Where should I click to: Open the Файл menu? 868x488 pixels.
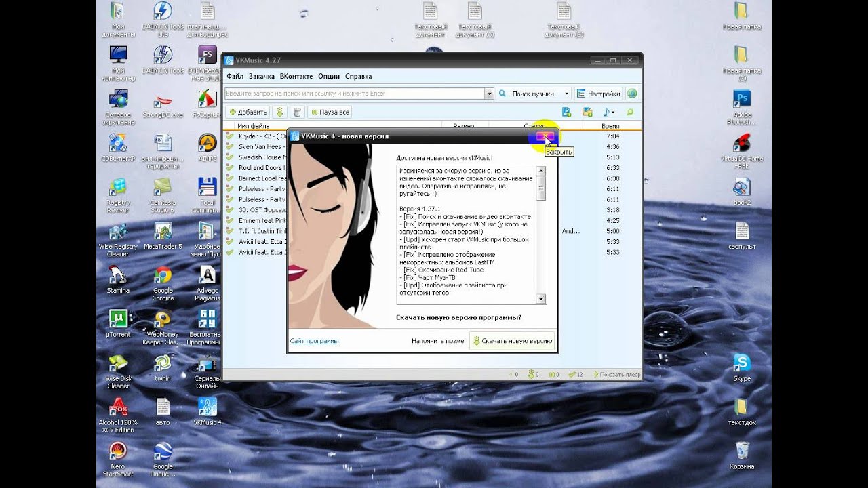(235, 77)
